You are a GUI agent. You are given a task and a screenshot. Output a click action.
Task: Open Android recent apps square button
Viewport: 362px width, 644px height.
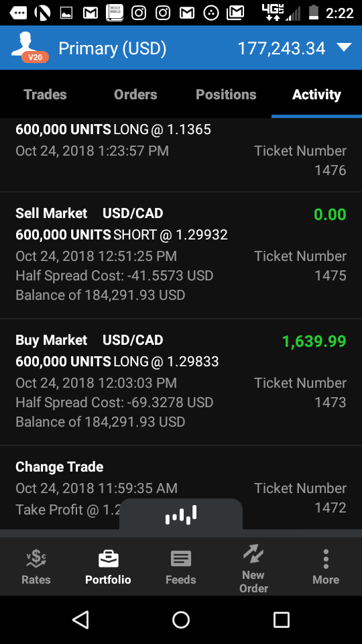282,620
